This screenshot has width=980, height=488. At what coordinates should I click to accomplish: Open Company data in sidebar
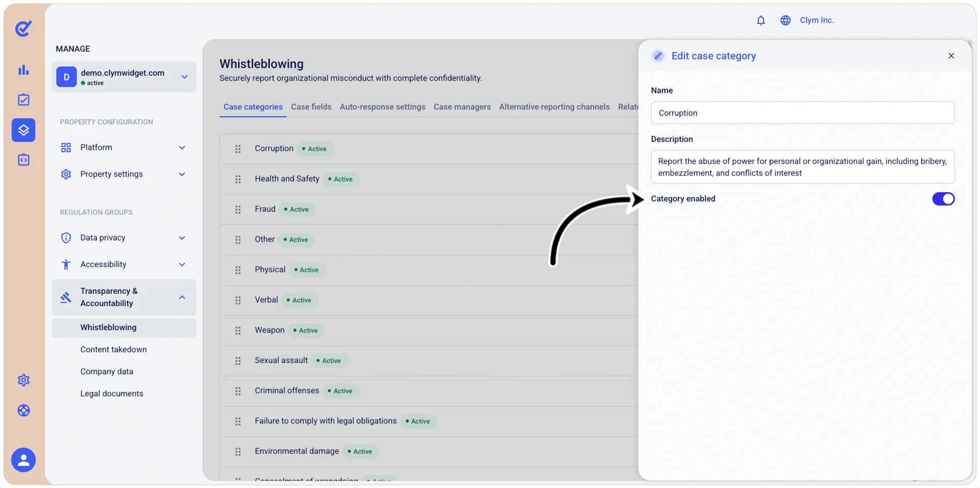point(107,371)
